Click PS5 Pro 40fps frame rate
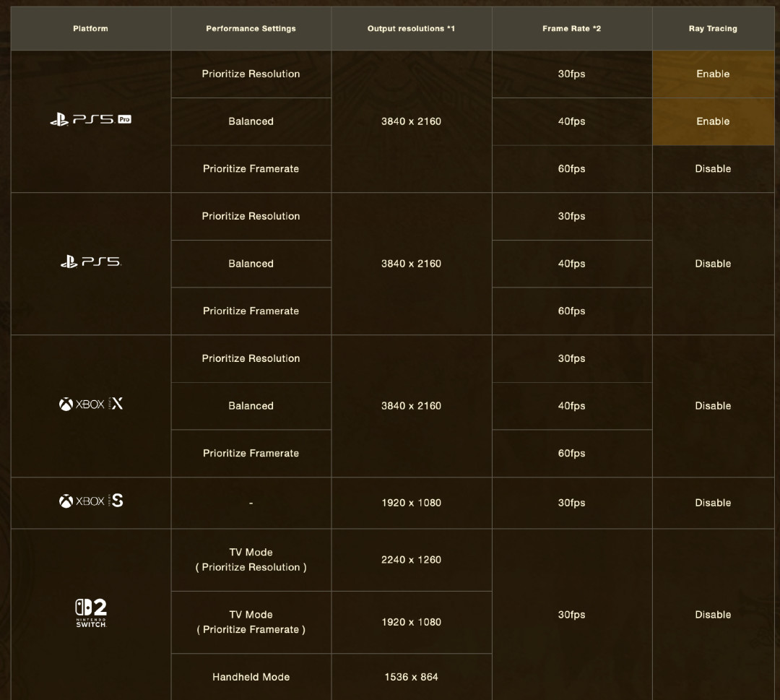The height and width of the screenshot is (700, 780). pyautogui.click(x=571, y=121)
